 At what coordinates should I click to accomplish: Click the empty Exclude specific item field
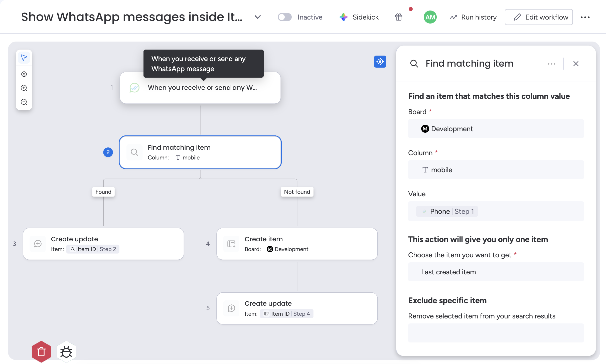coord(496,333)
